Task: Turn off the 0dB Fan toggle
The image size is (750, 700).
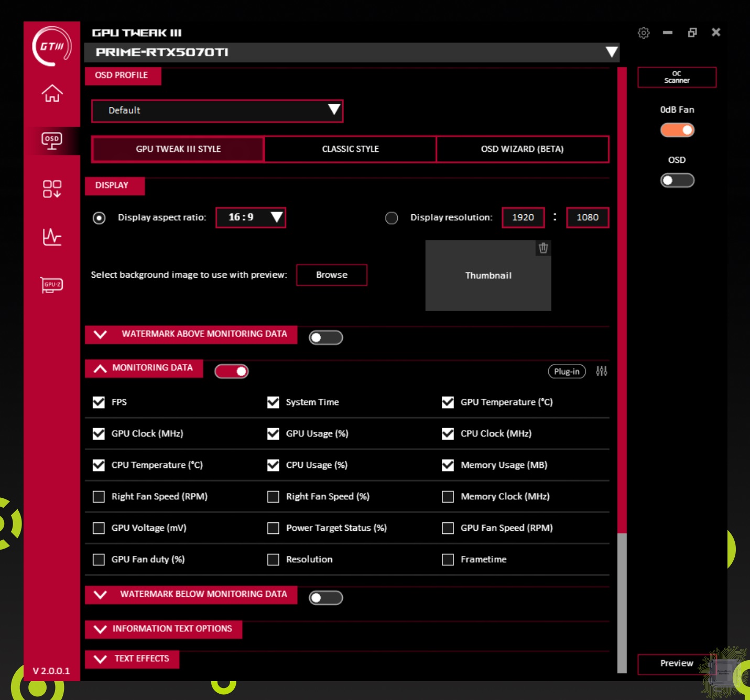Action: (677, 130)
